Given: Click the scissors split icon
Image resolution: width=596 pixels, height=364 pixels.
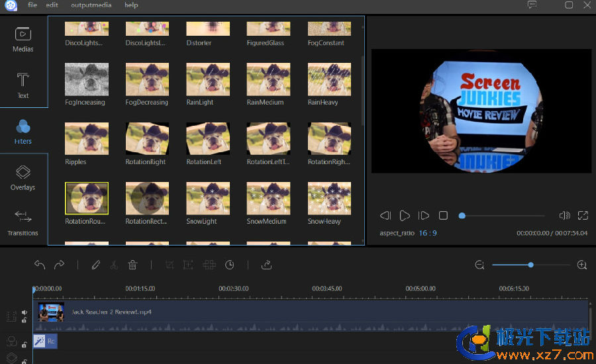Looking at the screenshot, I should tap(114, 265).
